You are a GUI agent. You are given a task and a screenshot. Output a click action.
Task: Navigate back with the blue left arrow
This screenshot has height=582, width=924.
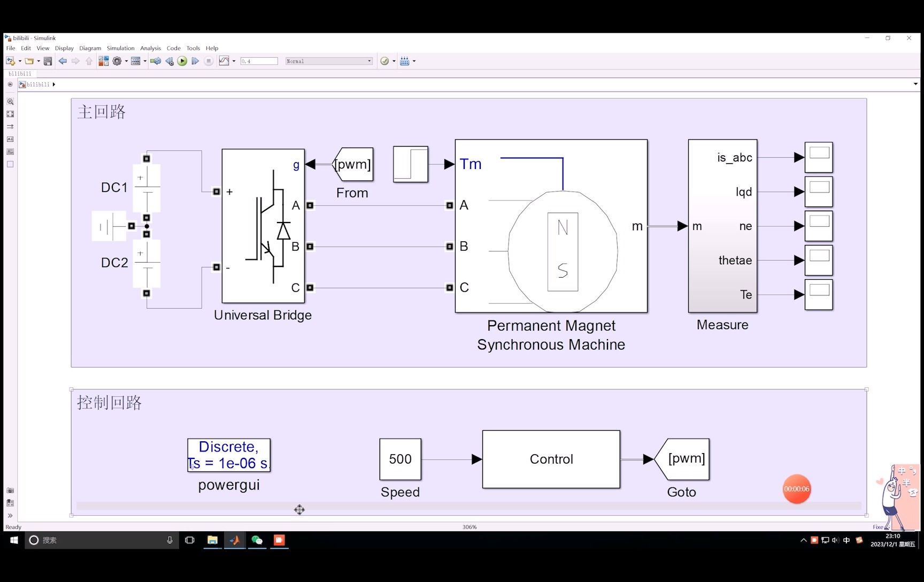click(x=63, y=61)
